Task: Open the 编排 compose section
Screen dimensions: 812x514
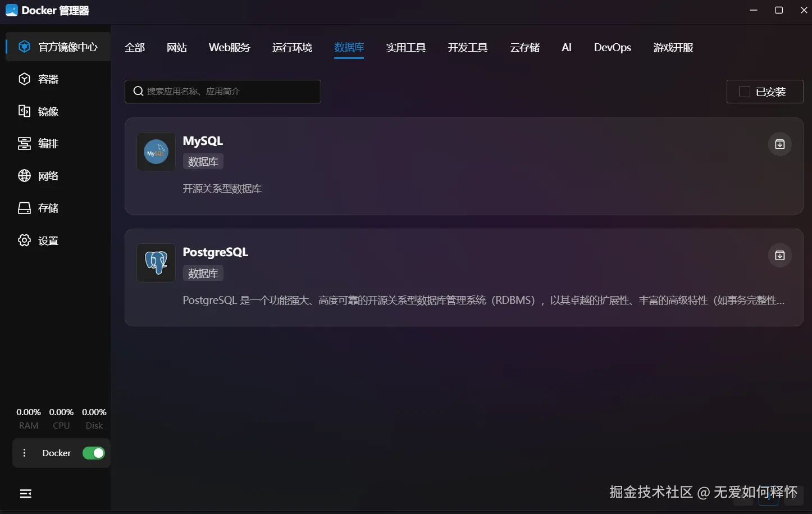Action: 58,144
